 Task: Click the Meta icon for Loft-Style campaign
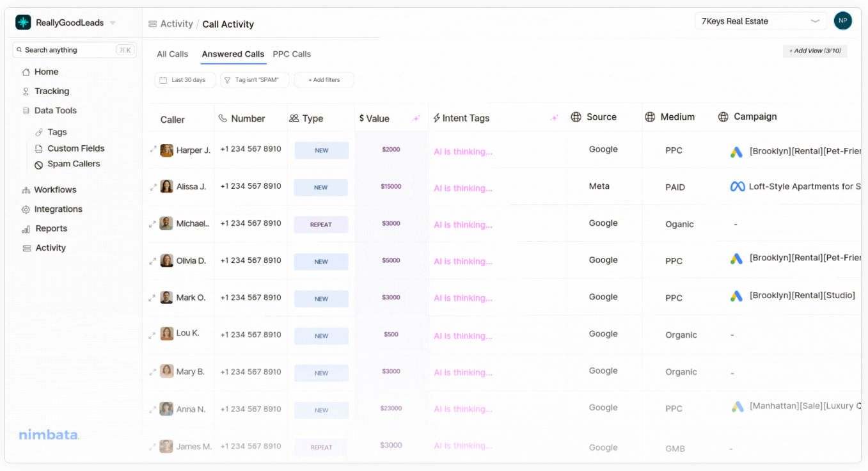[x=737, y=187]
